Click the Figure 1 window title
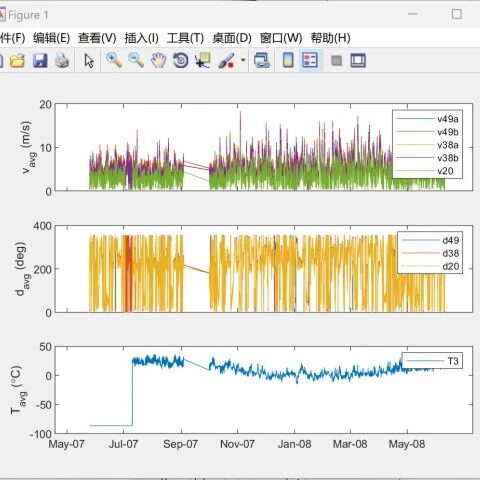The height and width of the screenshot is (480, 480). [28, 15]
